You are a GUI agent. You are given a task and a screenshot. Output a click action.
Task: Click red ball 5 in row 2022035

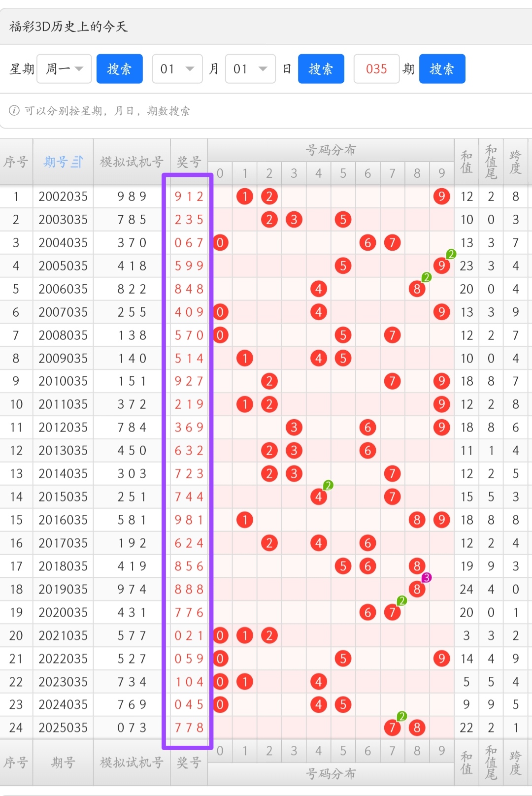coord(343,659)
